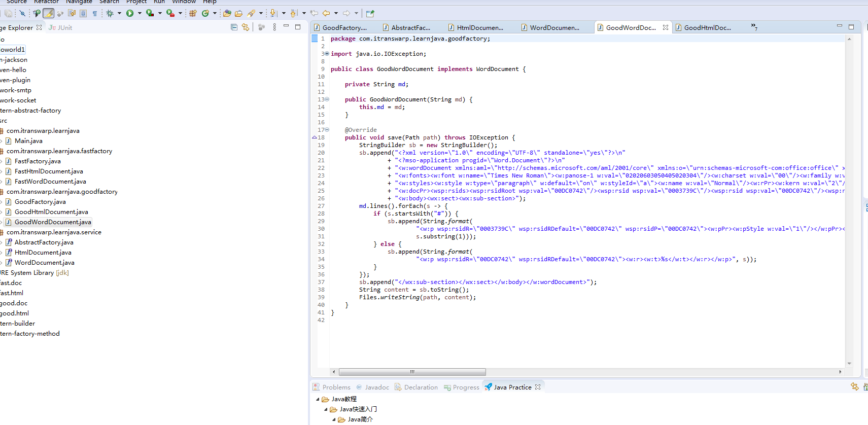This screenshot has width=868, height=425.
Task: Click the Next Annotation arrow icon
Action: tap(273, 13)
